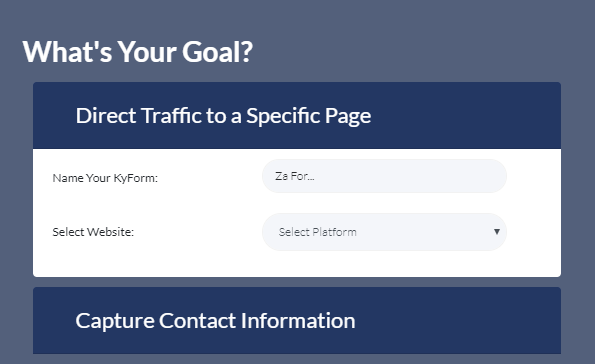Click the Direct Traffic to a Specific Page title

click(223, 116)
